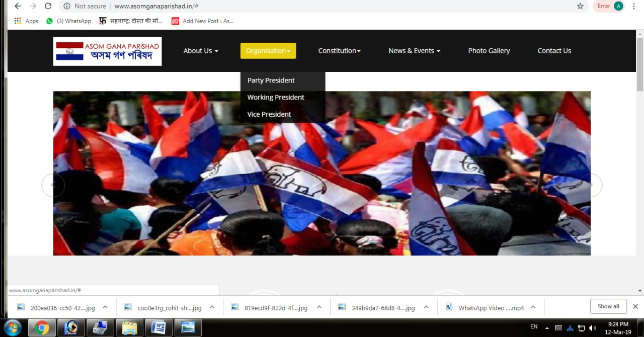Expand the About Us menu

201,51
